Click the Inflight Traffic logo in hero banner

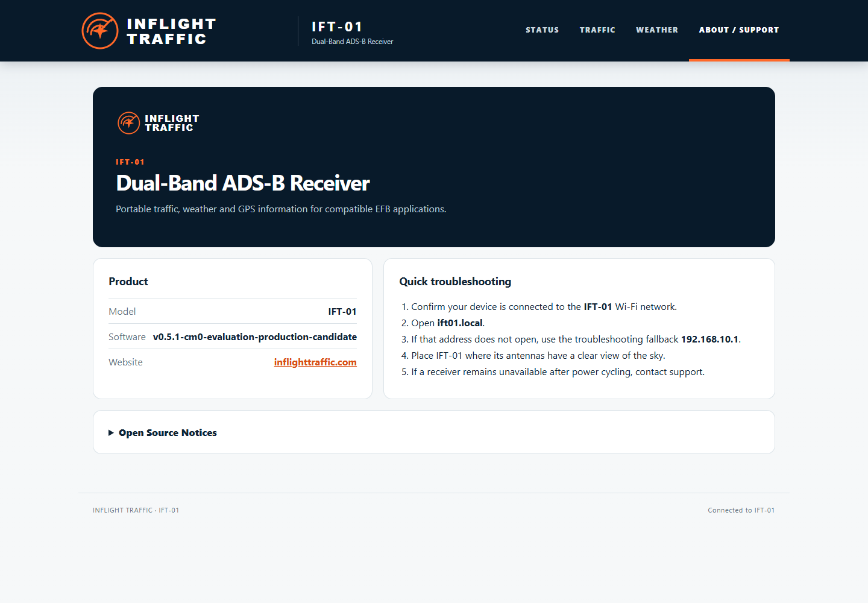[x=158, y=123]
